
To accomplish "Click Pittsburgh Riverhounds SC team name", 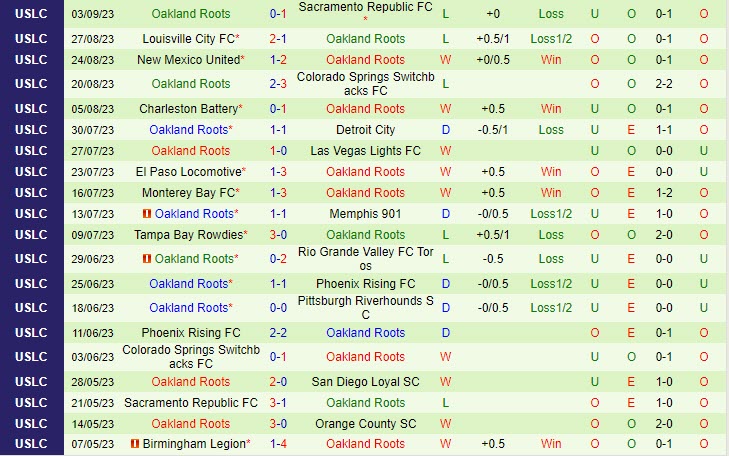I will (x=366, y=307).
